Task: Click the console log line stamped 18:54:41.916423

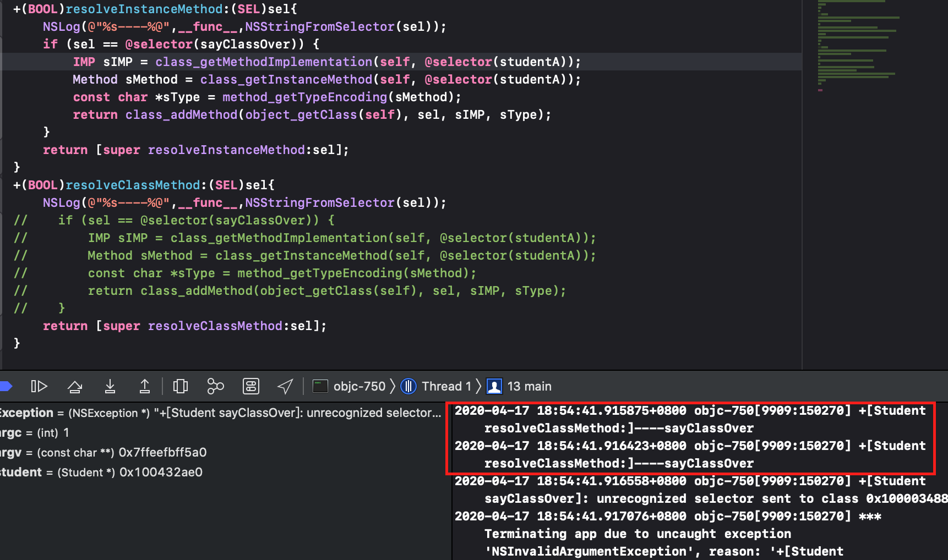Action: click(x=690, y=454)
